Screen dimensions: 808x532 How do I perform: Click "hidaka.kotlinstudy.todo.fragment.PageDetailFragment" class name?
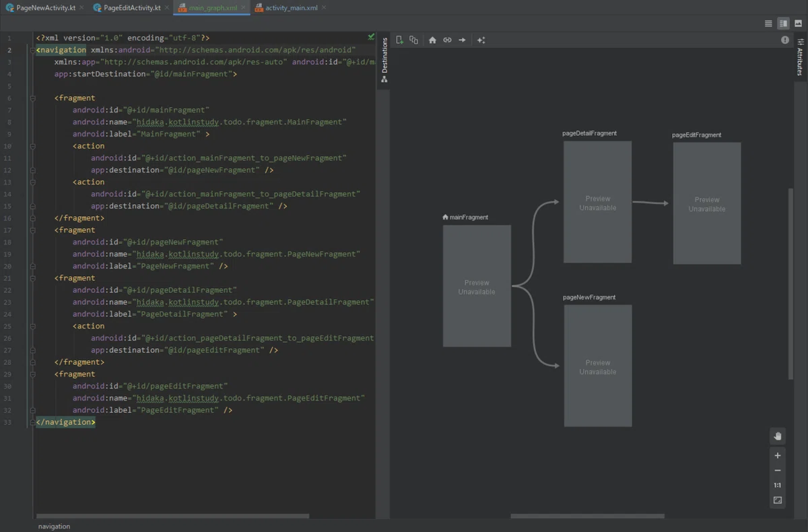[253, 302]
